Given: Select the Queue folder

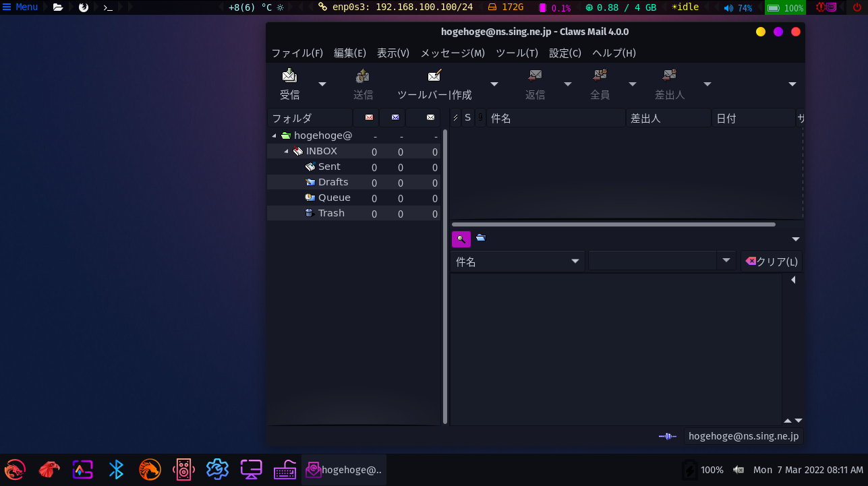Looking at the screenshot, I should (x=334, y=198).
